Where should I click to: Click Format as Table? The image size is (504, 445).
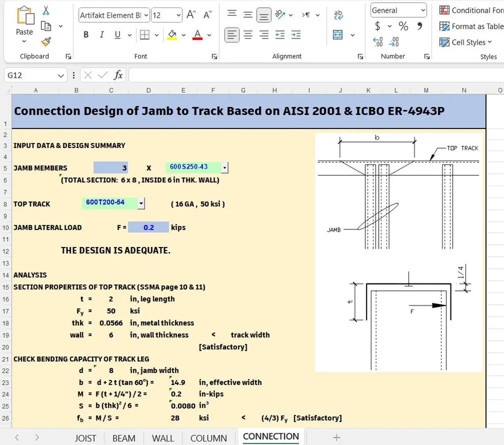pyautogui.click(x=471, y=27)
